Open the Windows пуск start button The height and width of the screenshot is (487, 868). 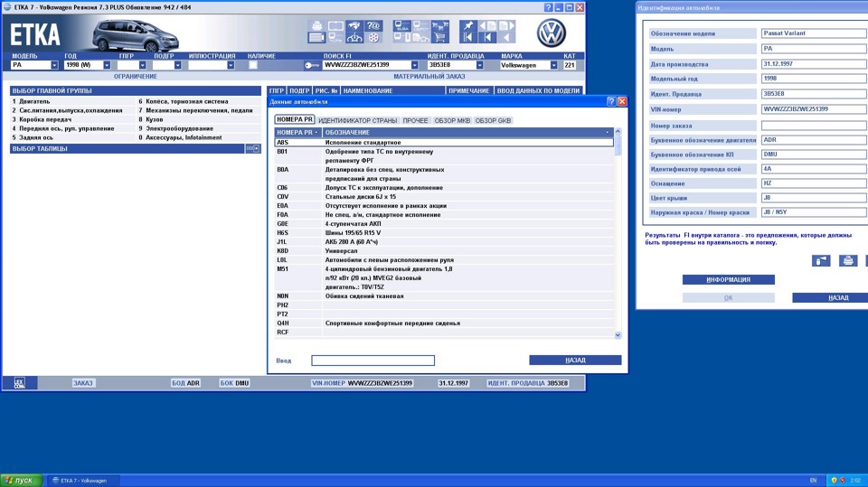(22, 481)
